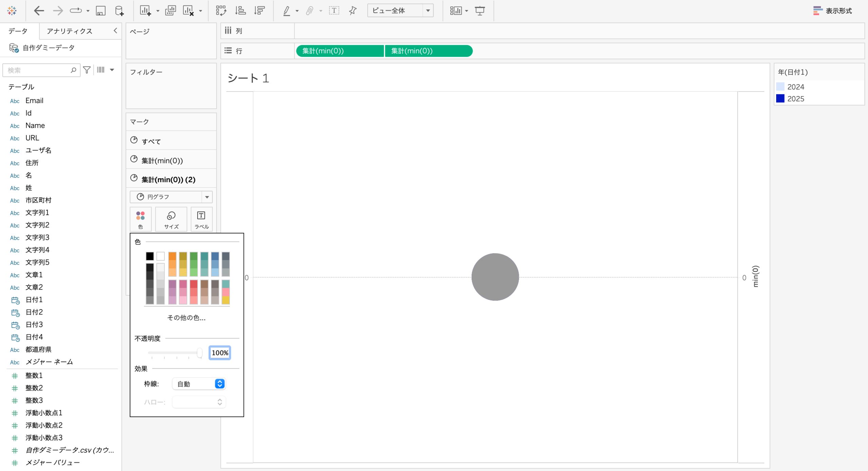Open the Size (サイズ) mark card

point(171,219)
